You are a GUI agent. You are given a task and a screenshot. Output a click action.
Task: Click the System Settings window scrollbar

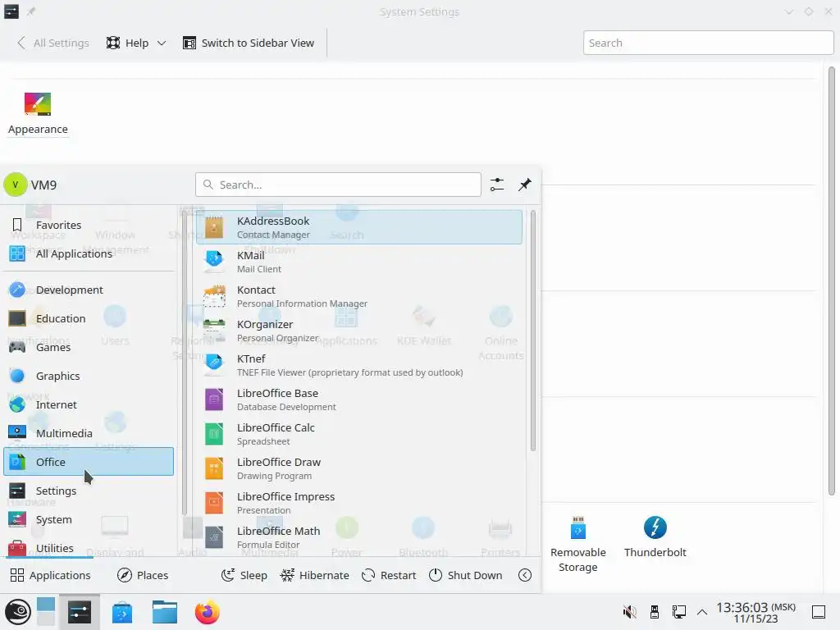pyautogui.click(x=832, y=281)
